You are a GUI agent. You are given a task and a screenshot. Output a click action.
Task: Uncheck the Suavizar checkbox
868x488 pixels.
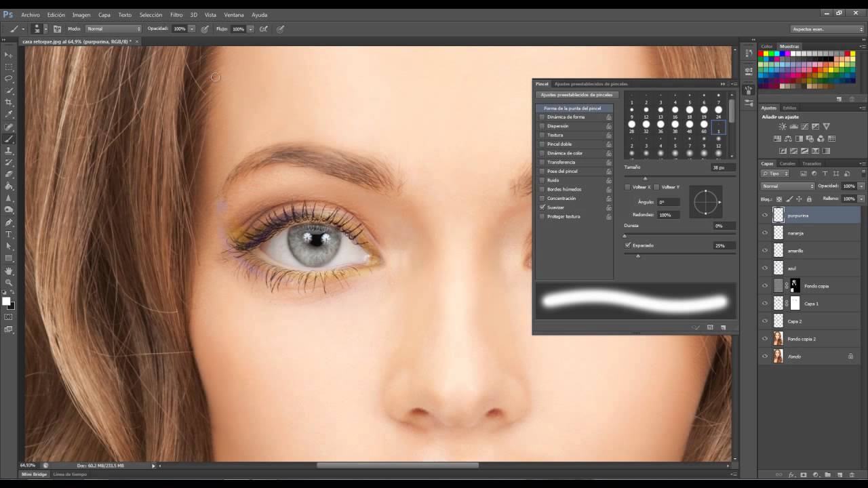coord(542,207)
